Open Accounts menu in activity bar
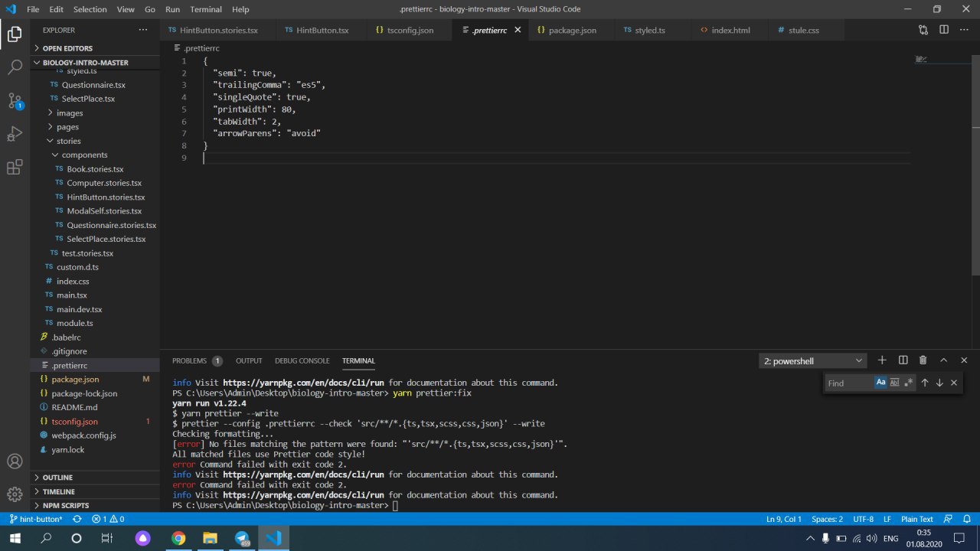The width and height of the screenshot is (980, 551). [15, 461]
